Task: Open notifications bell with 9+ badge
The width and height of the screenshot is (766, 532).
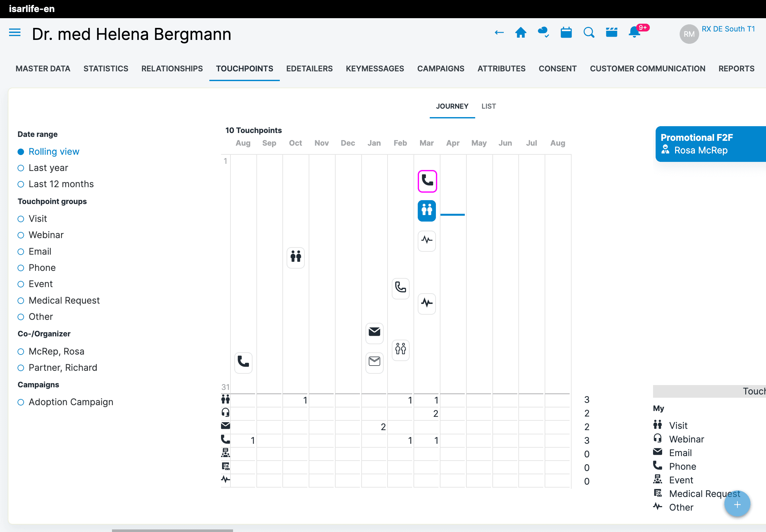Action: [634, 33]
